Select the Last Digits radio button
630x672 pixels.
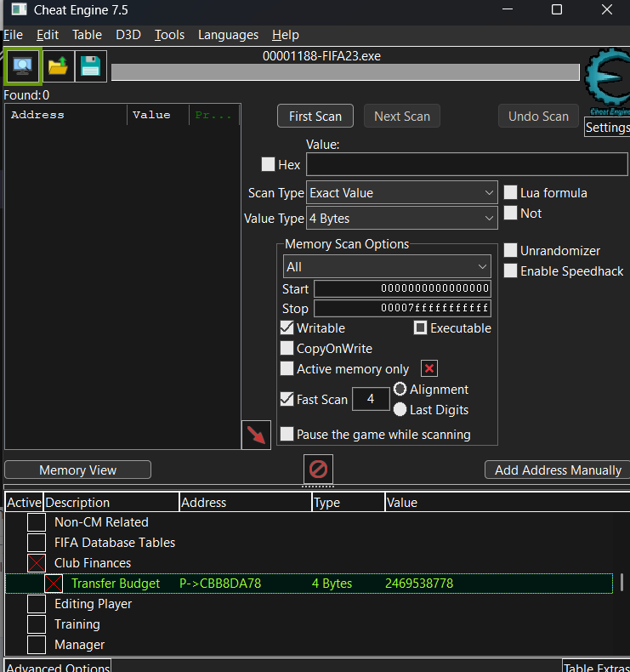(400, 409)
